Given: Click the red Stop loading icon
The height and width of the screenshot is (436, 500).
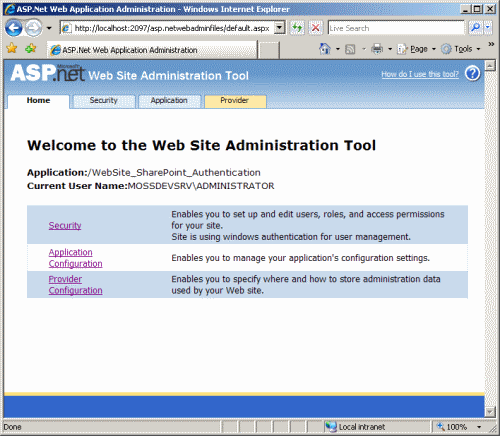Looking at the screenshot, I should (x=315, y=28).
